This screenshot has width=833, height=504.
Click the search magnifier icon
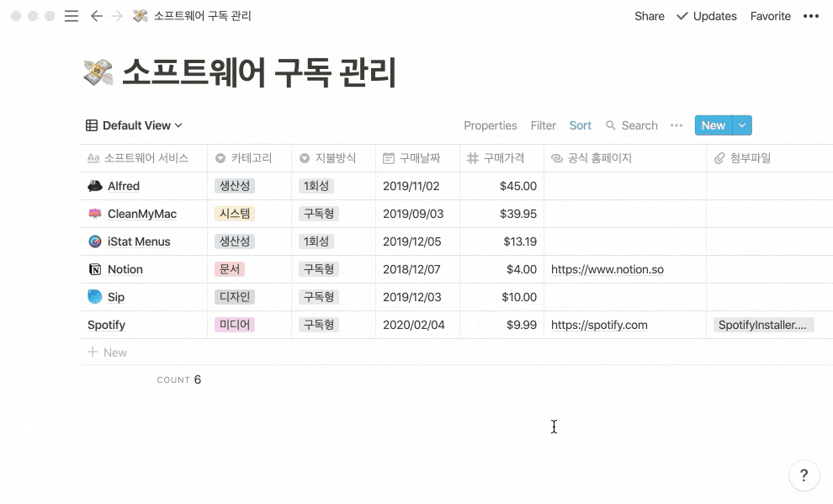[610, 125]
